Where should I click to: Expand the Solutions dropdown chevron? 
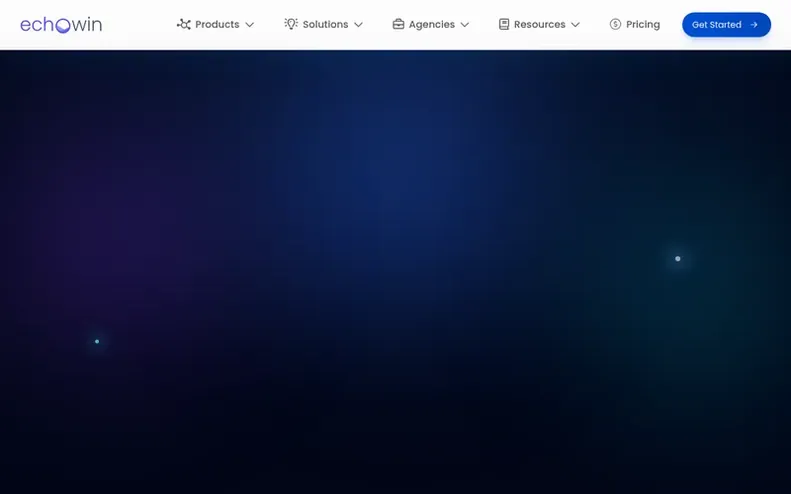(x=358, y=25)
